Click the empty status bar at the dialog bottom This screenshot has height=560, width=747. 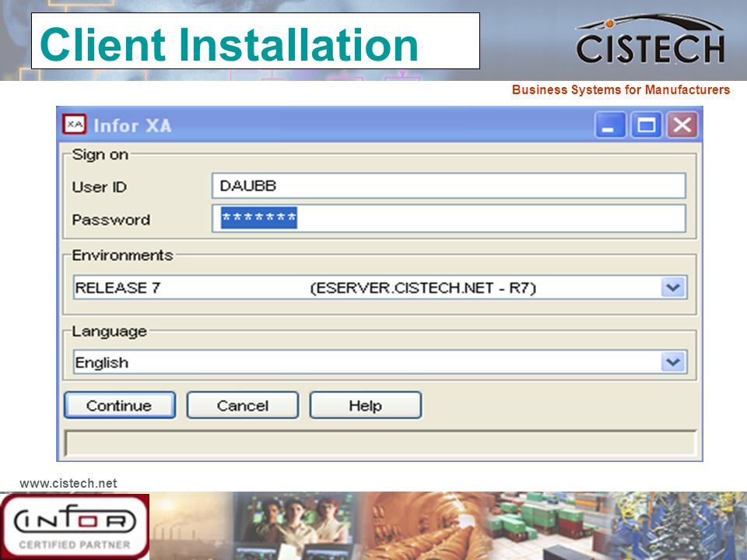(x=381, y=443)
